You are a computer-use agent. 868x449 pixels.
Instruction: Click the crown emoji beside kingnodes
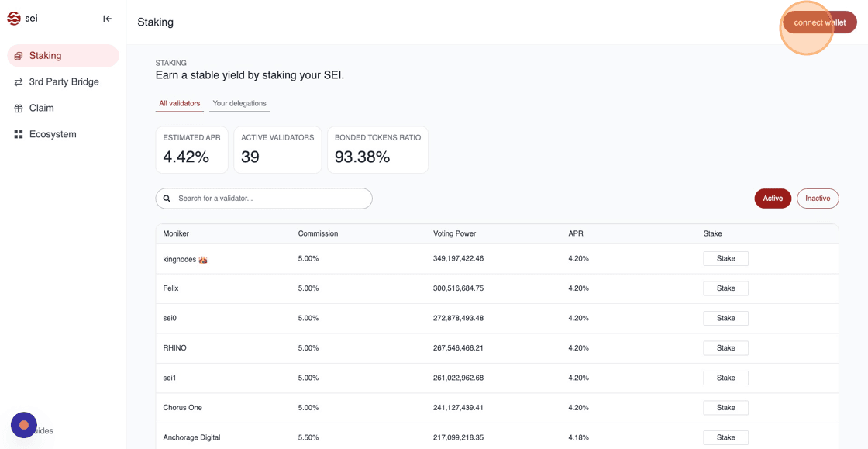(x=203, y=260)
